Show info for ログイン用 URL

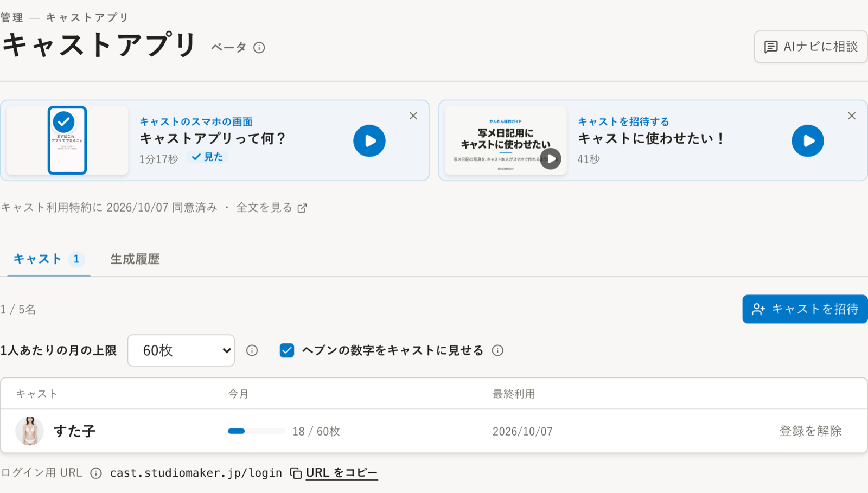coord(96,473)
